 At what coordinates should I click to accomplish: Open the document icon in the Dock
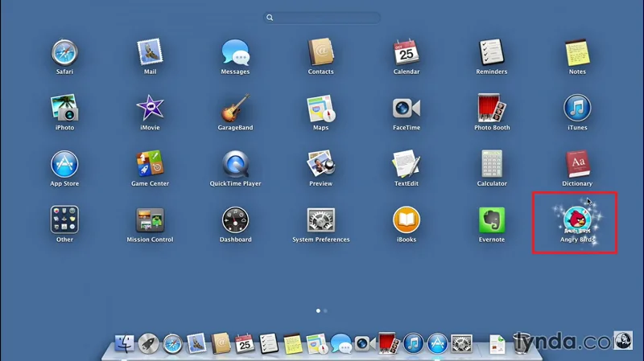coord(497,344)
